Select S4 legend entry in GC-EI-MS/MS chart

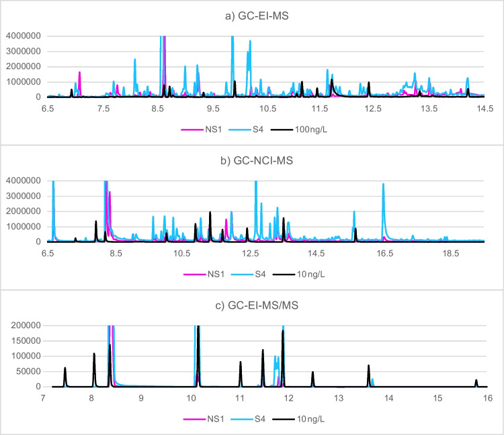pos(248,420)
